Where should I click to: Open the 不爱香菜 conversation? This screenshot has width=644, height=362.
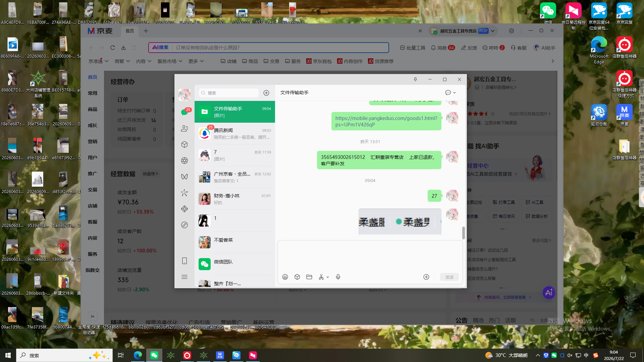(235, 242)
